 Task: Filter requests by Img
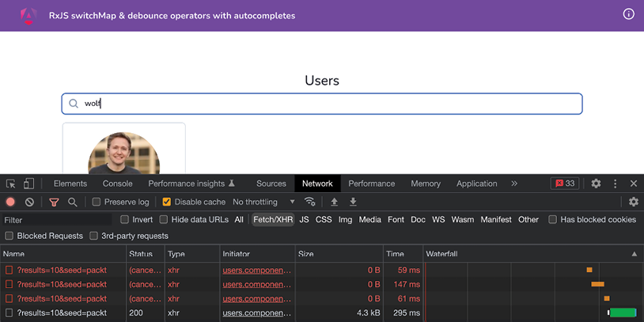346,220
